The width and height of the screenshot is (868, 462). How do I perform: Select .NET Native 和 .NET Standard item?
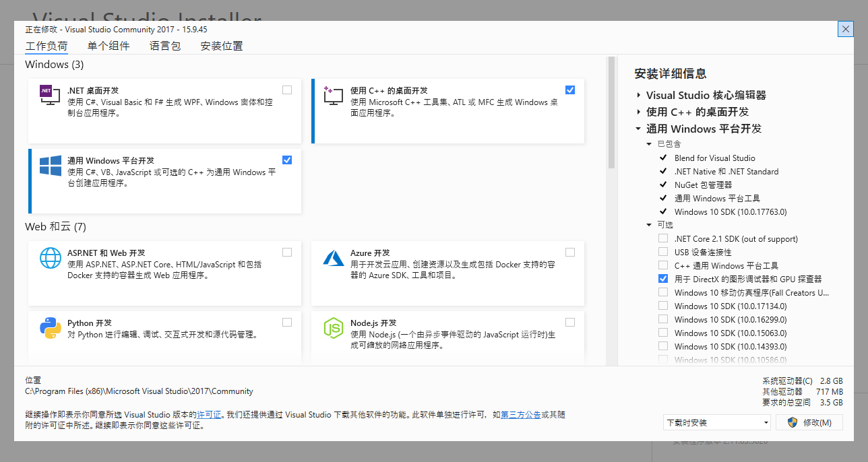(x=726, y=171)
